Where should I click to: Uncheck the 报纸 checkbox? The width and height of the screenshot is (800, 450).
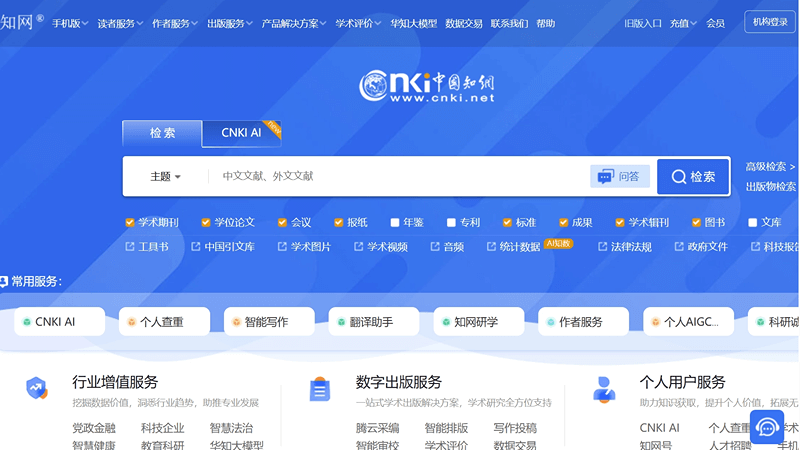[338, 222]
